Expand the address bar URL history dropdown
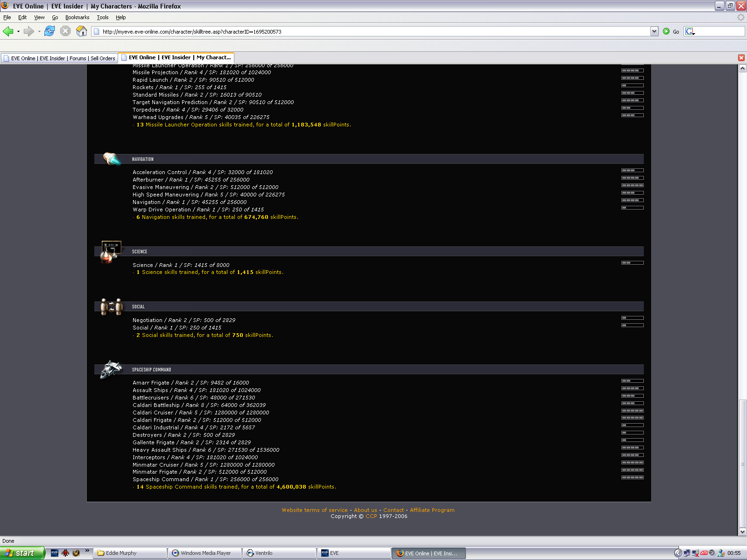The image size is (747, 560). 654,31
